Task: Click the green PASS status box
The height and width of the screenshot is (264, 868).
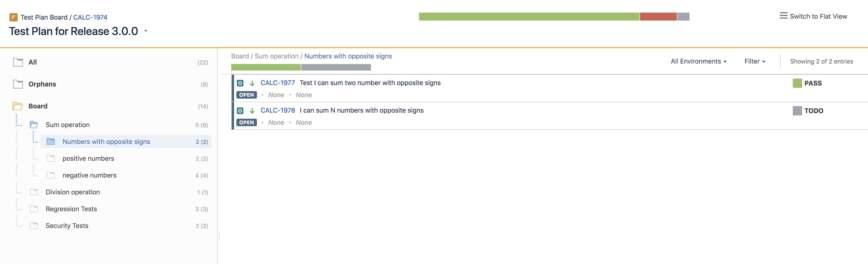Action: point(797,83)
